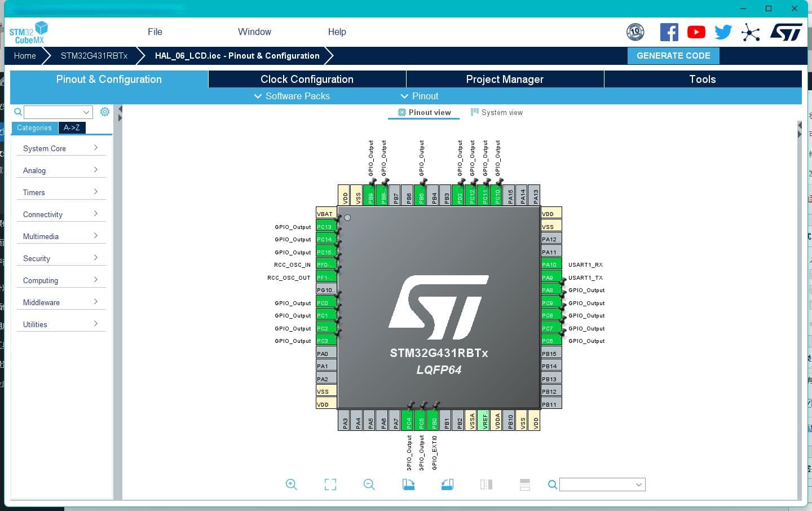Expand the Analog category
The height and width of the screenshot is (511, 812).
coord(61,170)
